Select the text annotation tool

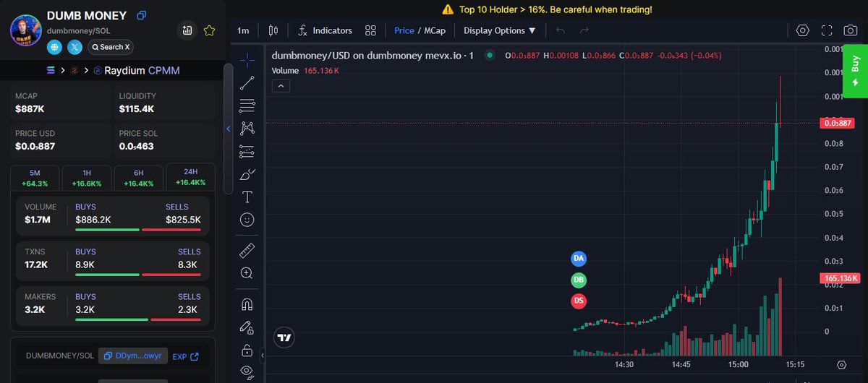(247, 197)
